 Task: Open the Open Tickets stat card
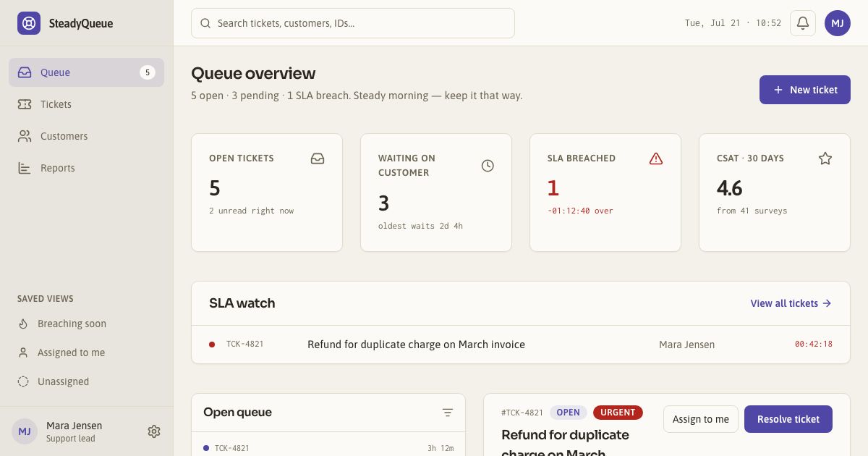coord(267,193)
